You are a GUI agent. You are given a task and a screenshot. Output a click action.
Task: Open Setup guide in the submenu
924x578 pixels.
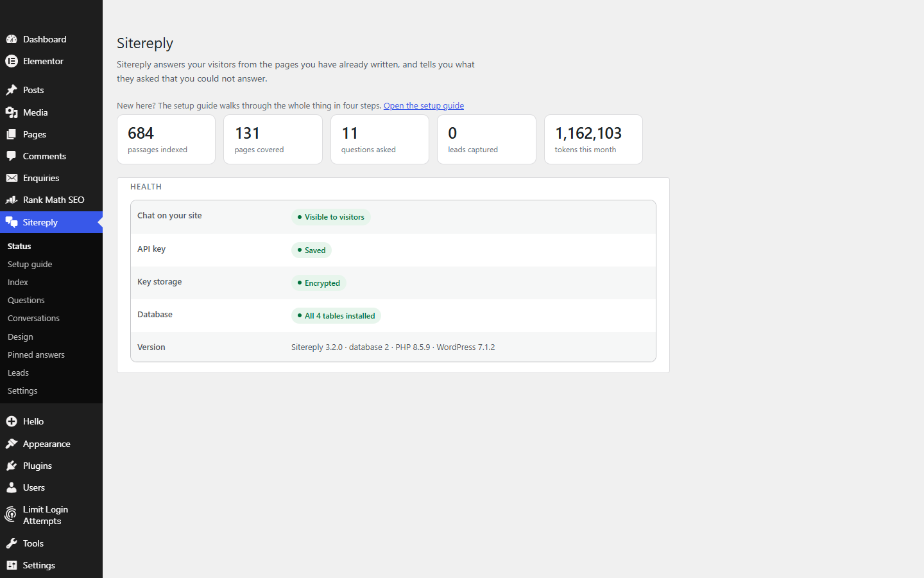tap(51, 264)
